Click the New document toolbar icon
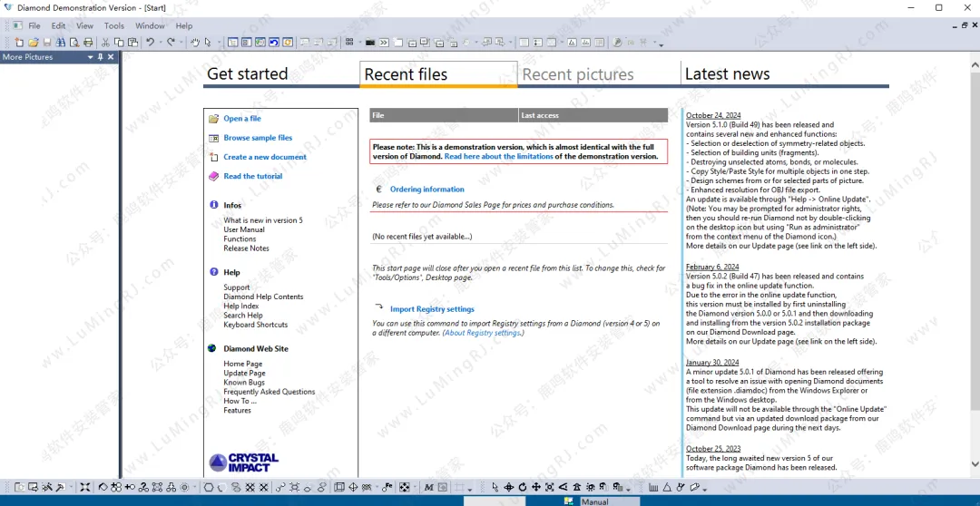The image size is (980, 506). coord(20,43)
